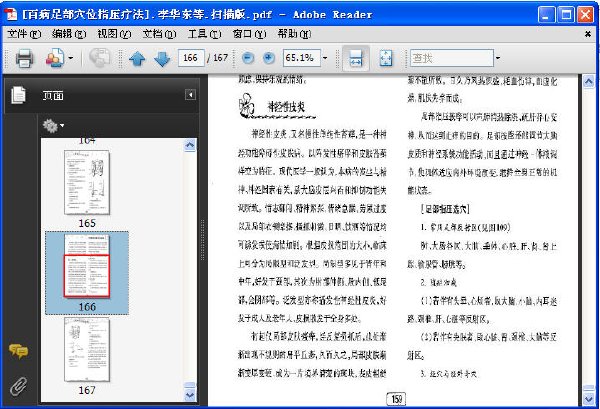This screenshot has width=600, height=409.
Task: Click the [足部指压选穴] section heading
Action: click(x=445, y=209)
